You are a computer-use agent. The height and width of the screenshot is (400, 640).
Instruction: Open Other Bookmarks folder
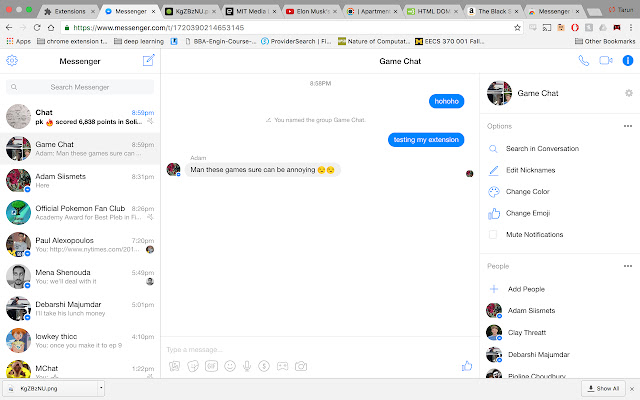(x=605, y=41)
